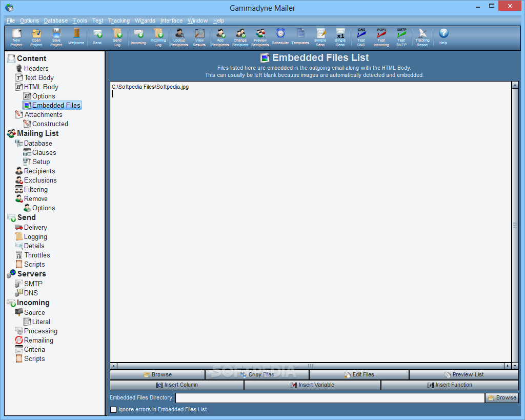Click the Save Project toolbar icon
Screen dimensions: 525x420
tap(56, 37)
